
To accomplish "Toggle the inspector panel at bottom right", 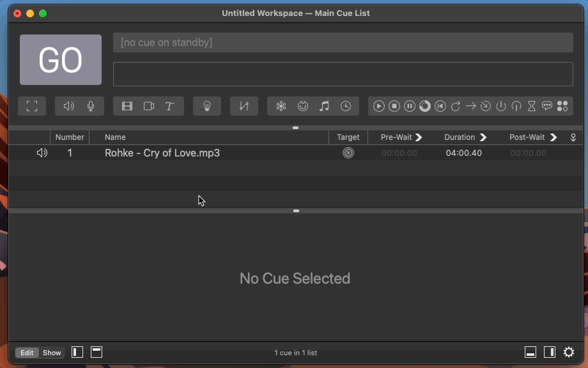I will 530,352.
